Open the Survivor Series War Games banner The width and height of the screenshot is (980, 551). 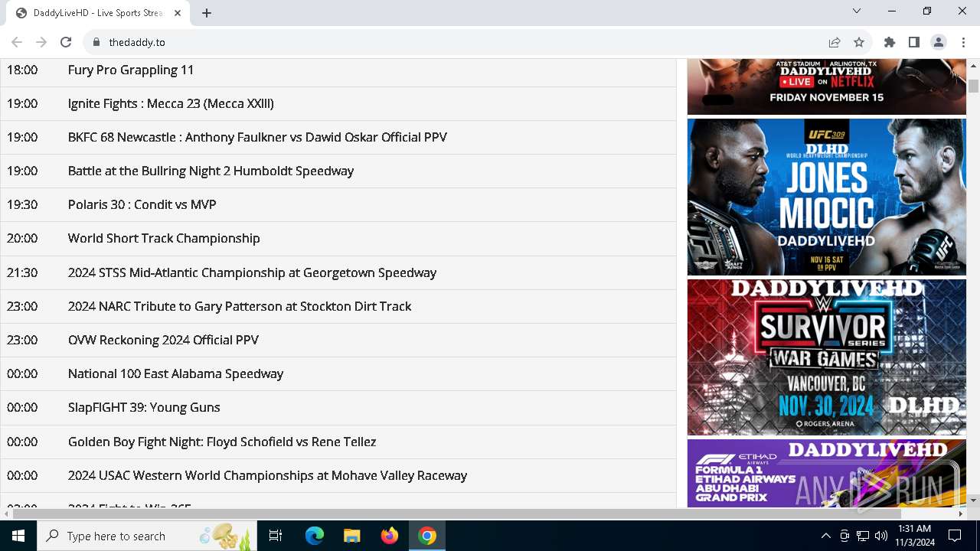point(827,357)
